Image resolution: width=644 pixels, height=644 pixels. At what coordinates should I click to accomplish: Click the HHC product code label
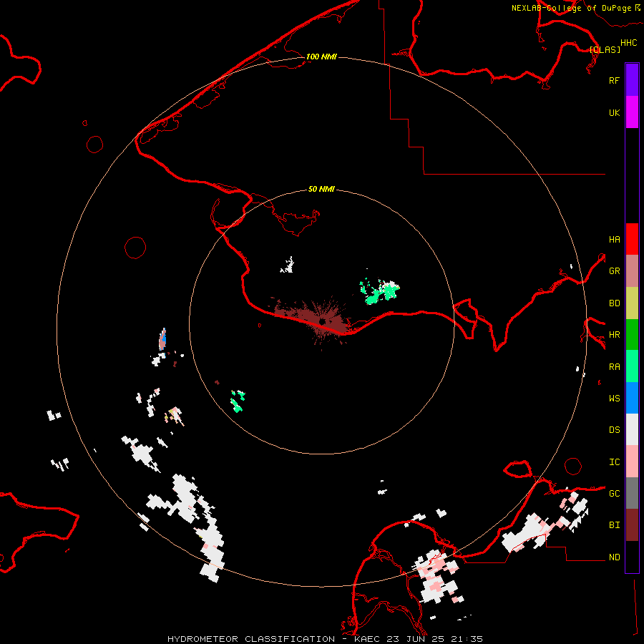(x=628, y=42)
